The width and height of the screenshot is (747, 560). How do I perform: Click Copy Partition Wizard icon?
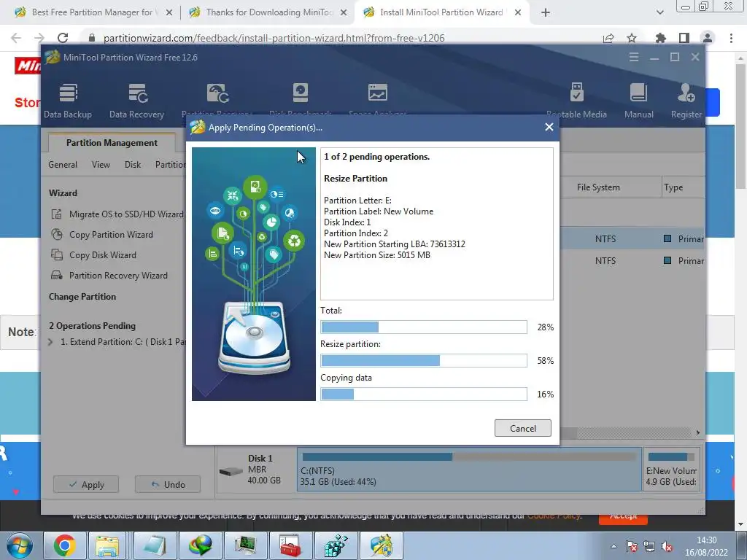(x=57, y=234)
